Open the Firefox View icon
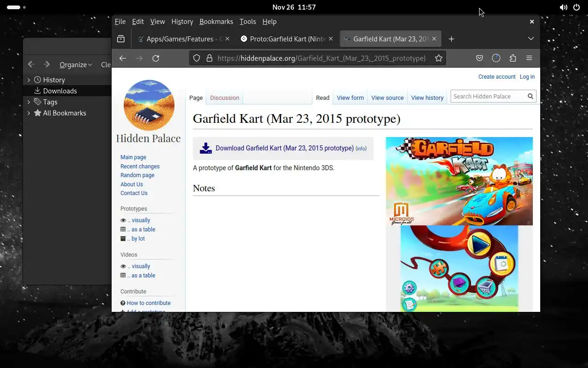588x368 pixels. click(121, 39)
